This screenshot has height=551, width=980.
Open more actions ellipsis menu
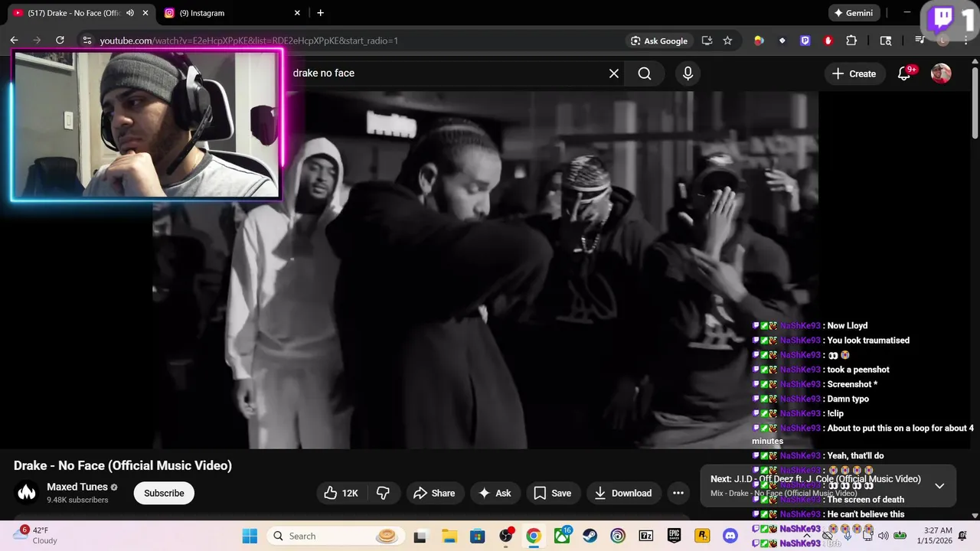pos(678,493)
